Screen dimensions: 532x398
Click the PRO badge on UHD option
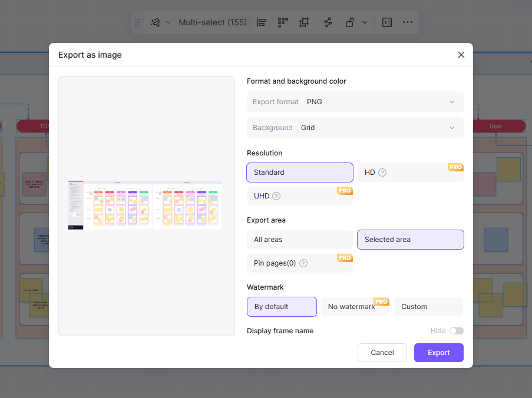click(x=345, y=191)
